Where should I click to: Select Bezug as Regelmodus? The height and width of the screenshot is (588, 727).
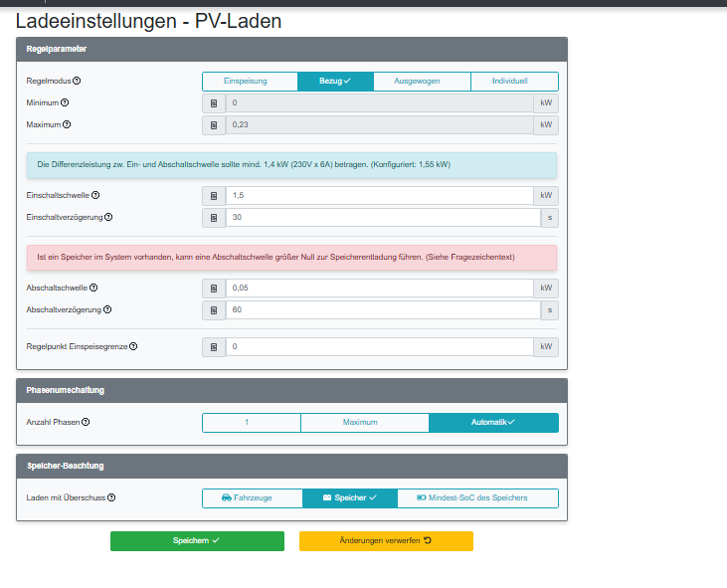(x=335, y=82)
